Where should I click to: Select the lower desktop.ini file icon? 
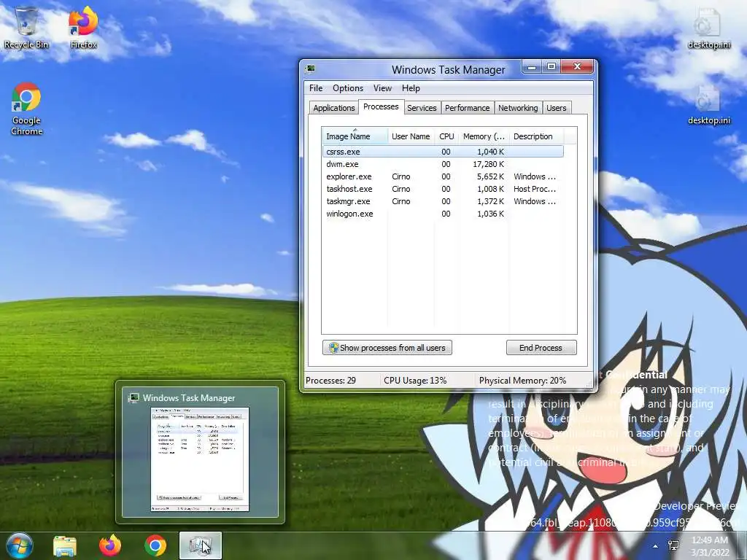click(x=708, y=105)
